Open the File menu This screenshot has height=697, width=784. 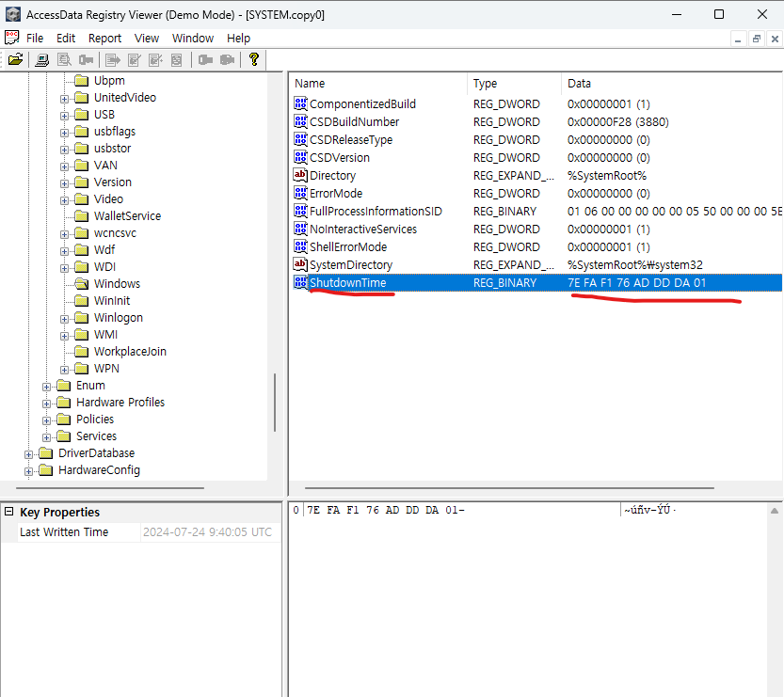pyautogui.click(x=35, y=38)
